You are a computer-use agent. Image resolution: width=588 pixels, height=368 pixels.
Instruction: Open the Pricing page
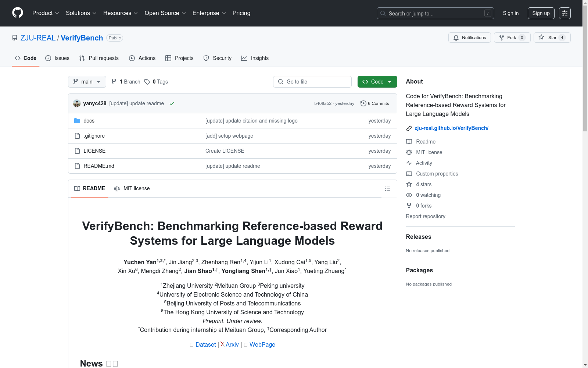click(x=241, y=13)
